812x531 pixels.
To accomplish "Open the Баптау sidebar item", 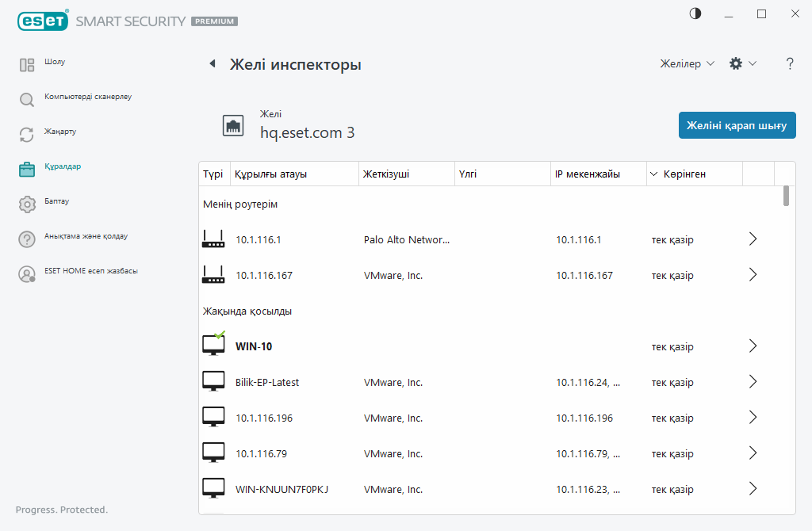I will pos(56,201).
